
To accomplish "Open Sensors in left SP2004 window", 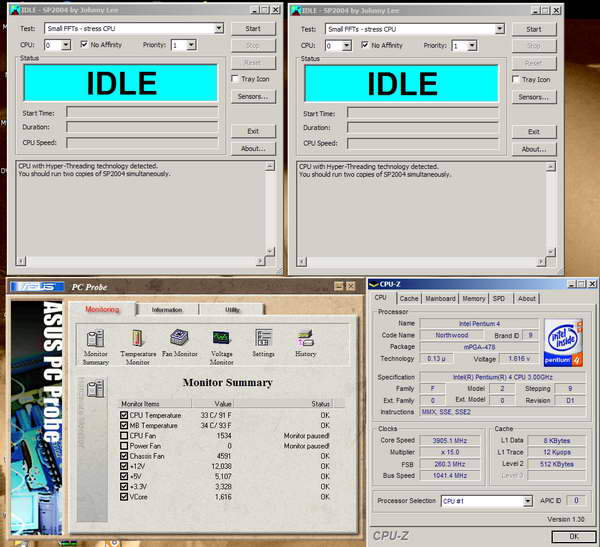I will pos(253,96).
